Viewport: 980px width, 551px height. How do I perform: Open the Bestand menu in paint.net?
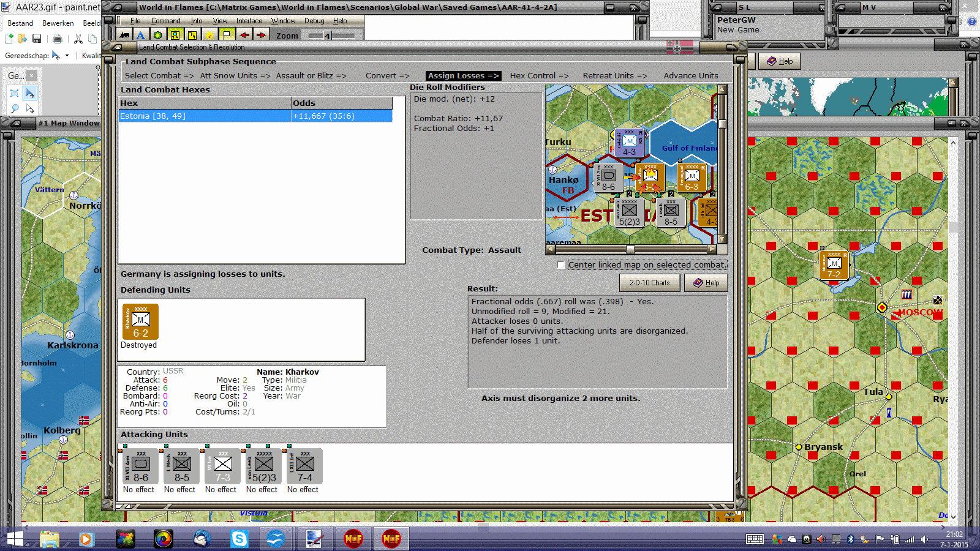pos(20,23)
